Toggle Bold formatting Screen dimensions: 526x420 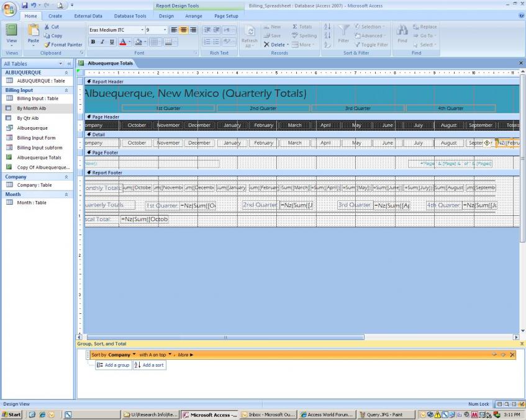(93, 42)
